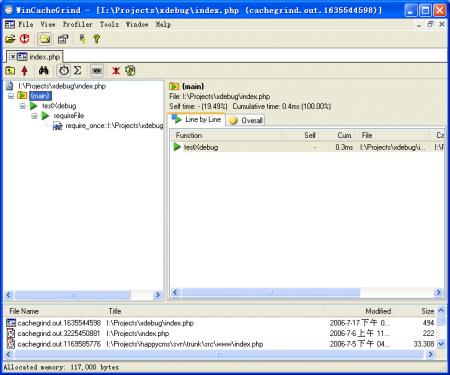Collapse the requireFile tree node
This screenshot has width=450, height=375.
click(34, 116)
